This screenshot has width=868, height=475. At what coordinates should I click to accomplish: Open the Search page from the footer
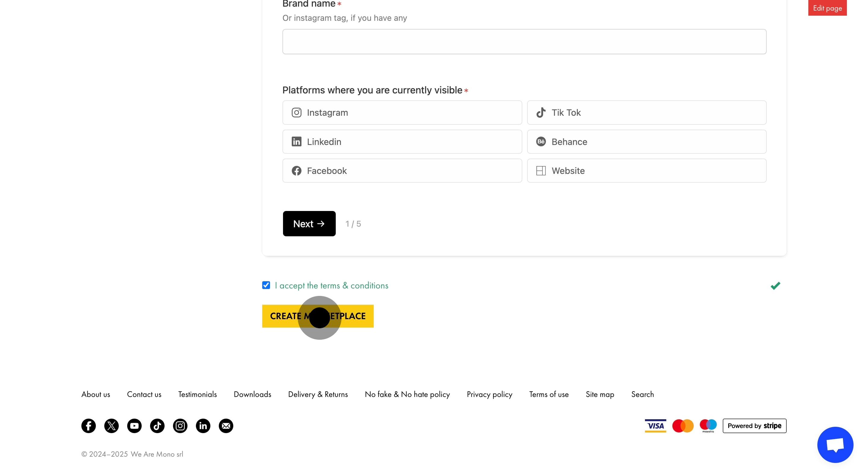pos(643,394)
